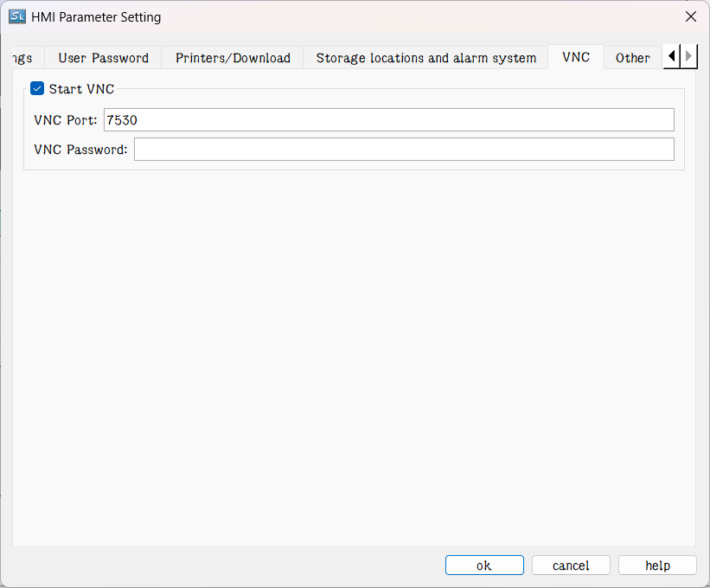Confirm settings with the ok button
This screenshot has width=710, height=588.
[484, 566]
